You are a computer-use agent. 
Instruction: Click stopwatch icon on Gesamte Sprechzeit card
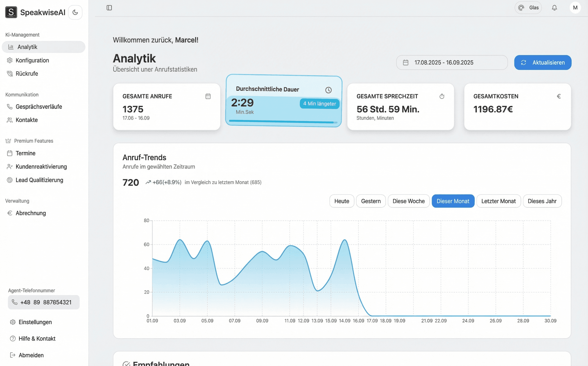442,96
